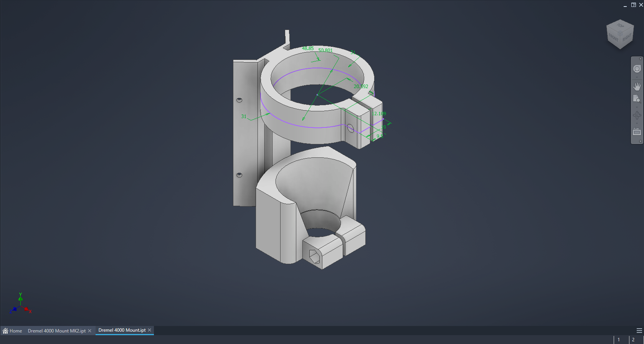
Task: Close the Dremel 4000 Mount.ipt tab
Action: click(150, 330)
